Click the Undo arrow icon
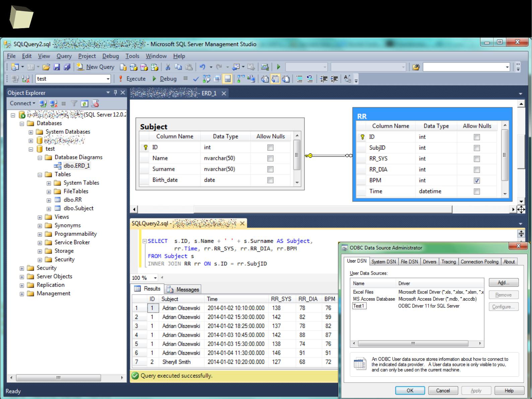The image size is (532, 399). 202,67
